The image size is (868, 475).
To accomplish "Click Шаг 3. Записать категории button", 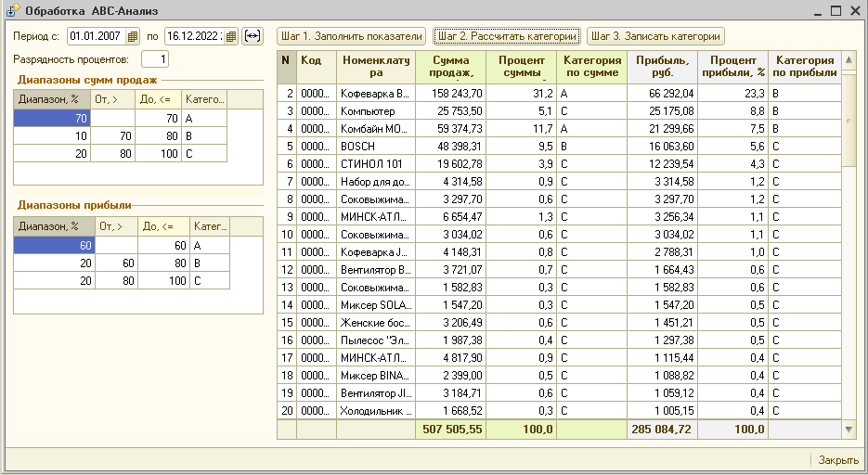I will click(x=655, y=36).
